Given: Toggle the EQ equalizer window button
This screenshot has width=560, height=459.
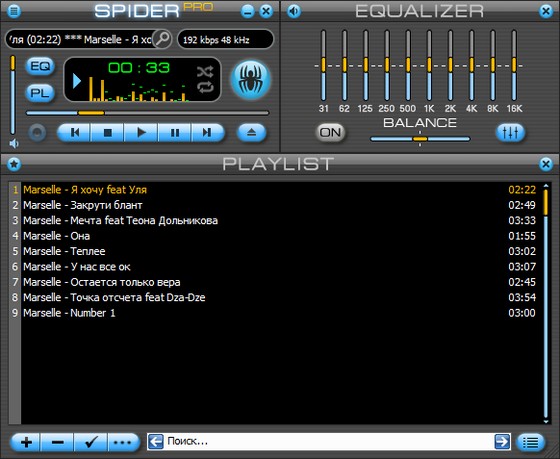Looking at the screenshot, I should 40,66.
